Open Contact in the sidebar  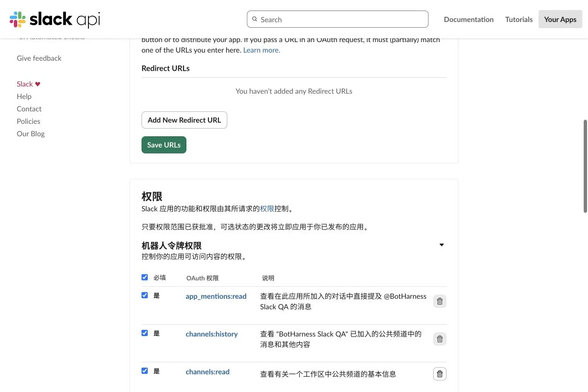tap(29, 109)
